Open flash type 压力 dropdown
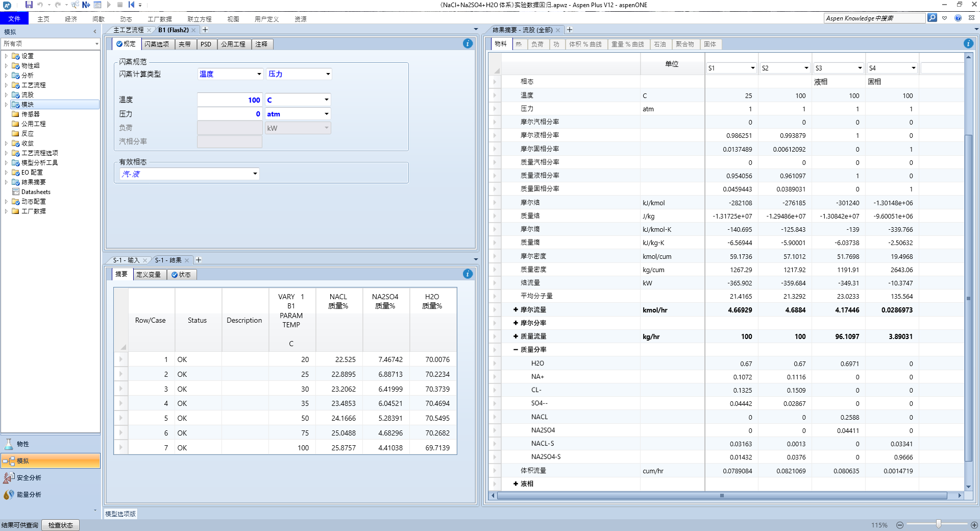The image size is (980, 531). coord(328,74)
